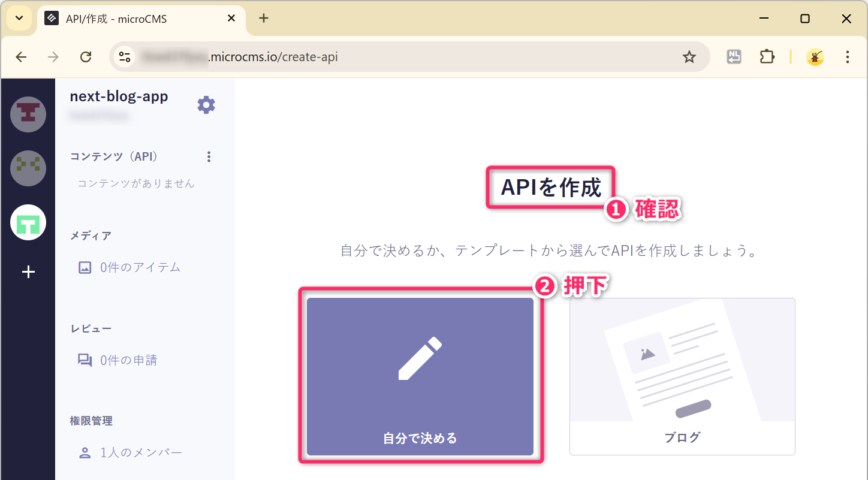This screenshot has width=868, height=480.
Task: Choose the ブログ template card
Action: point(682,376)
